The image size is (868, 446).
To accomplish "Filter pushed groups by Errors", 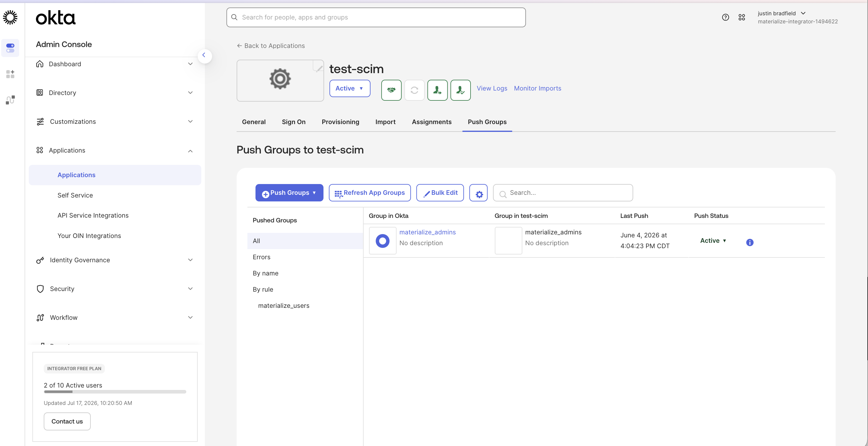I will [x=305, y=257].
